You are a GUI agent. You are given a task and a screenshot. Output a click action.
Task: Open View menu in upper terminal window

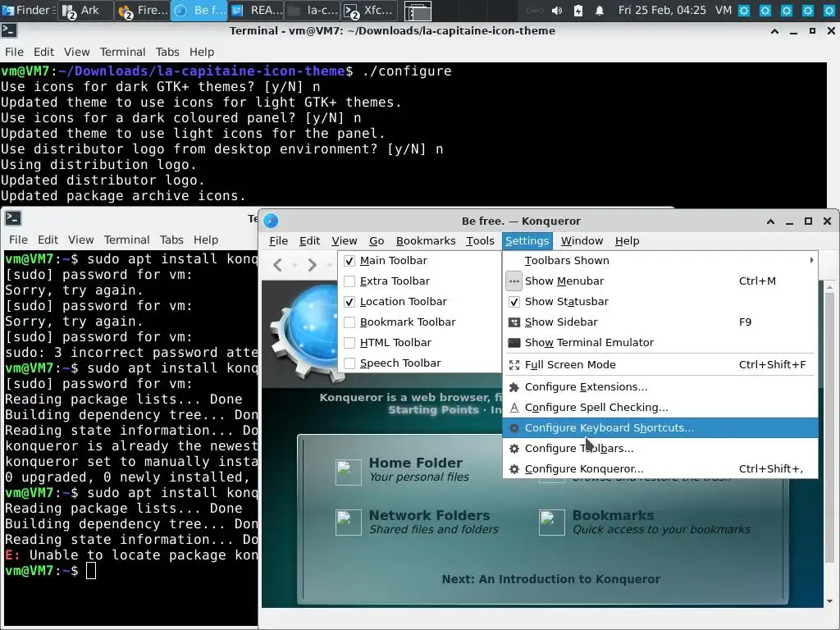[x=76, y=52]
